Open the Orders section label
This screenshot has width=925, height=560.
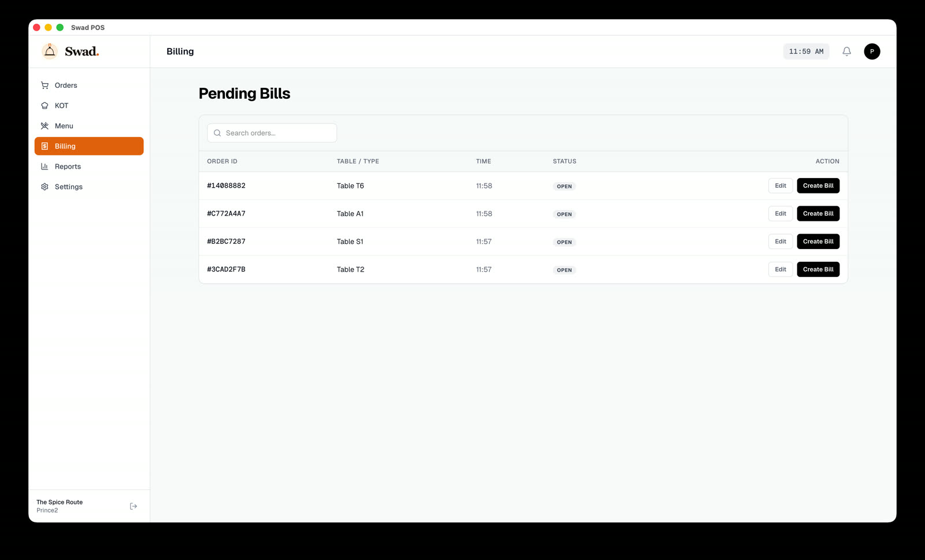66,86
